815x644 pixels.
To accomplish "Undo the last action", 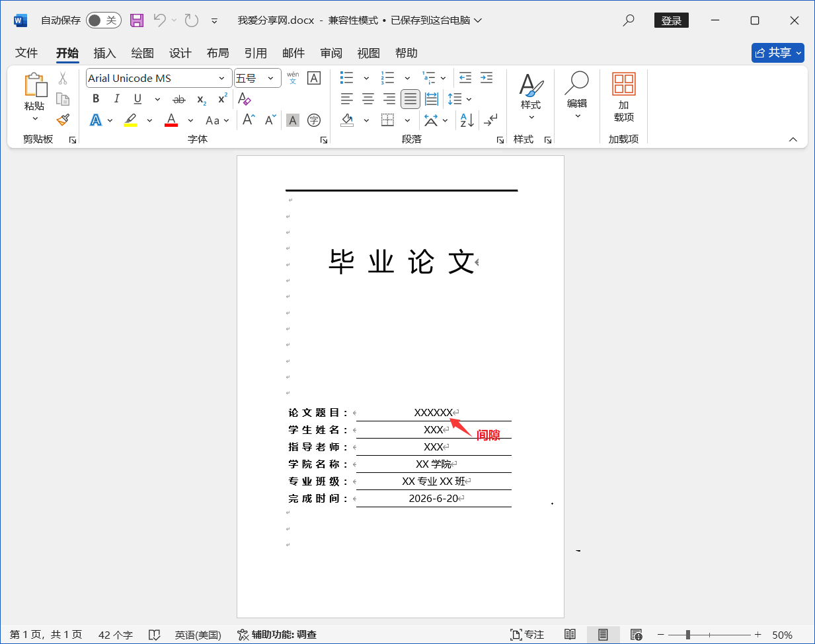I will click(159, 20).
